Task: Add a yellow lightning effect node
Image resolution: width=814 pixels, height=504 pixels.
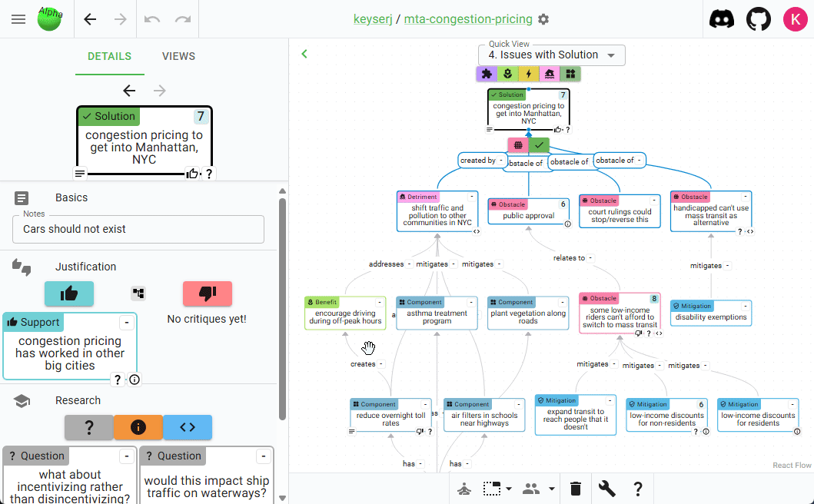Action: (x=529, y=74)
